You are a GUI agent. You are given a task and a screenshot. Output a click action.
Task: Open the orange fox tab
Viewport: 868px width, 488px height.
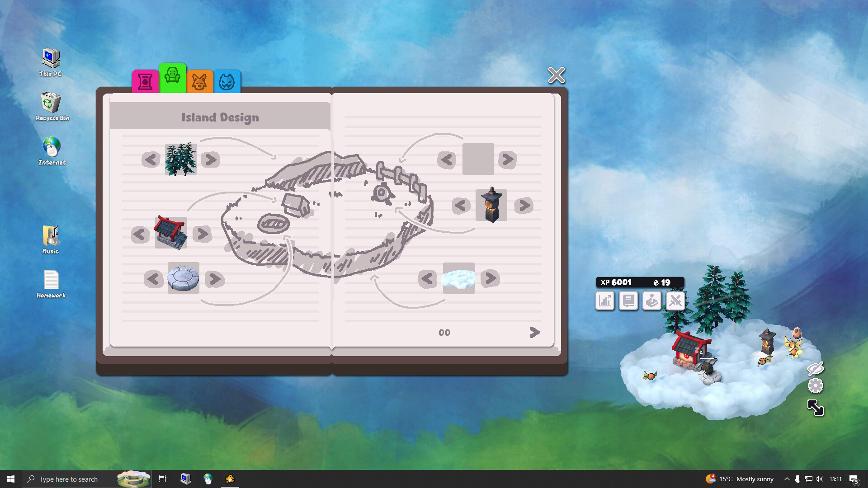pos(200,81)
